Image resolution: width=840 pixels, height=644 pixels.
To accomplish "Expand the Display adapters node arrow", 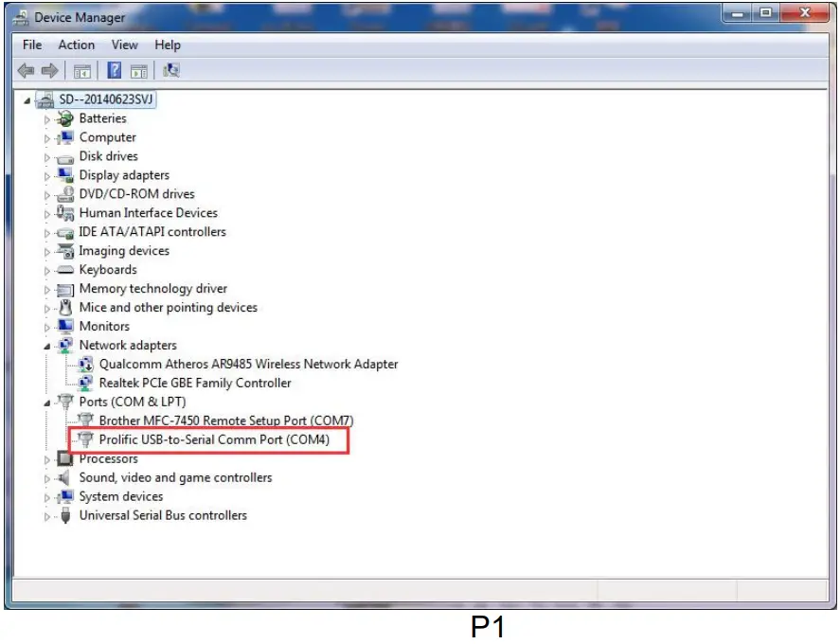I will pos(47,176).
